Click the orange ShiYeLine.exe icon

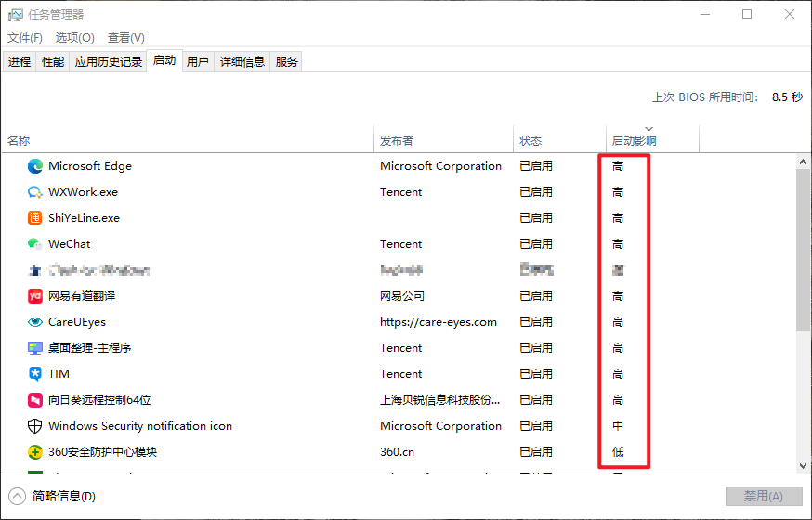point(34,218)
